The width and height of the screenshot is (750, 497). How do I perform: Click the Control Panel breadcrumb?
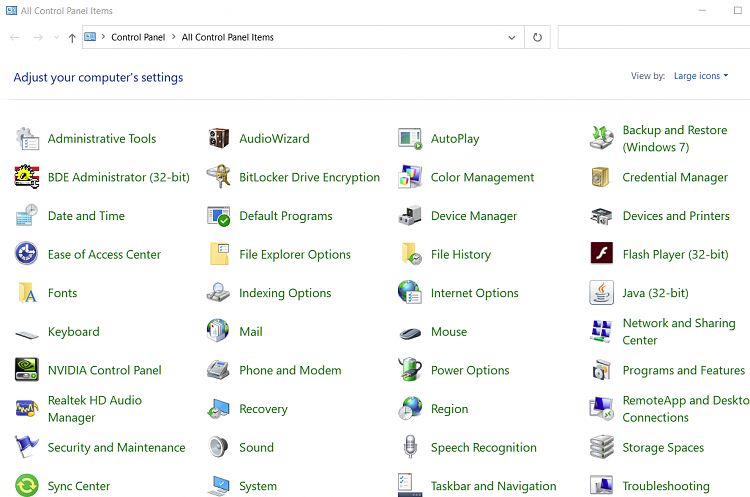click(138, 37)
